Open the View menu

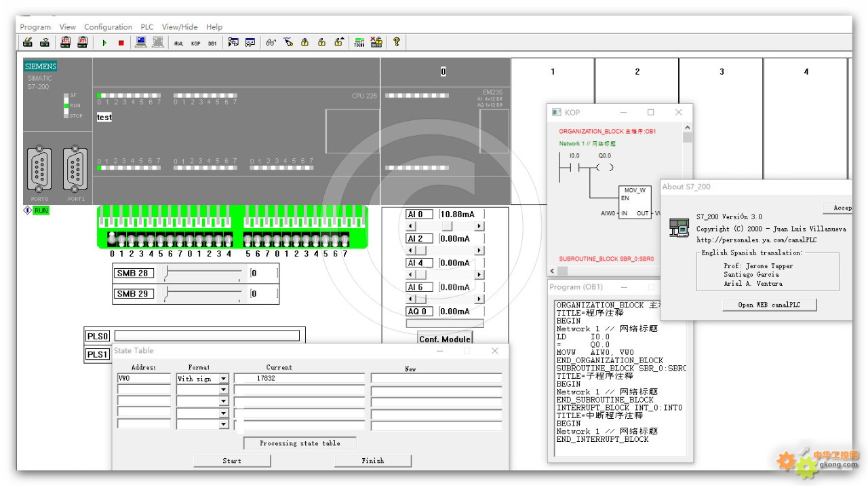coord(68,27)
